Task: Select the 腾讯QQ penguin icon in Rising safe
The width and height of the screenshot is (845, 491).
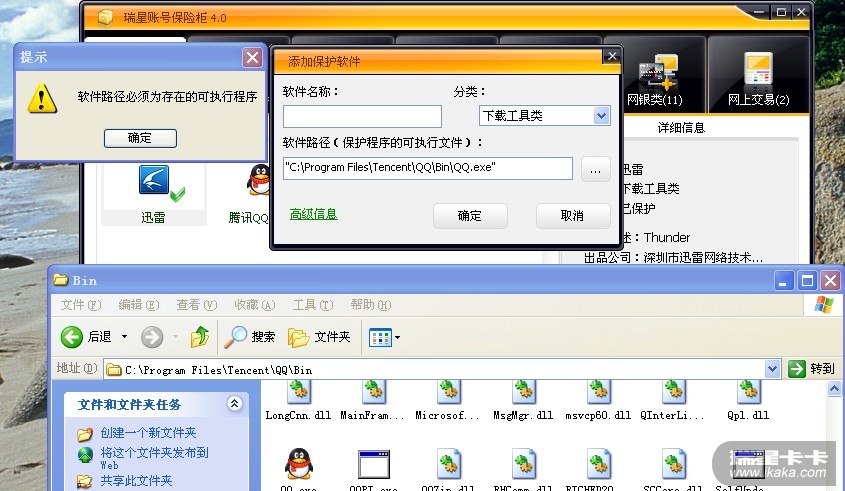Action: pyautogui.click(x=259, y=179)
